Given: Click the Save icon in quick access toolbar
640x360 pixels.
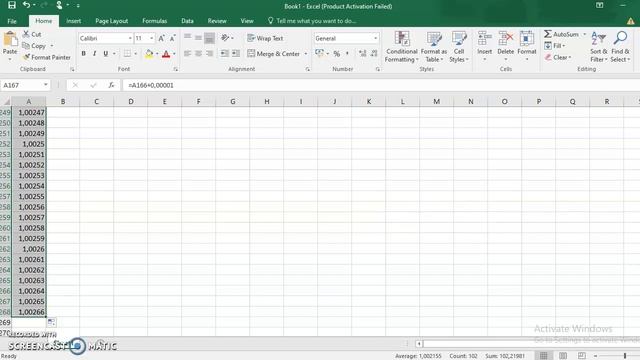Looking at the screenshot, I should (x=12, y=5).
